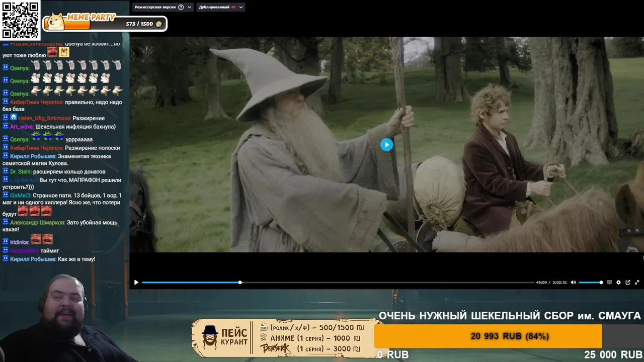Viewport: 644px width, 362px height.
Task: Open player settings gear
Action: point(618,283)
